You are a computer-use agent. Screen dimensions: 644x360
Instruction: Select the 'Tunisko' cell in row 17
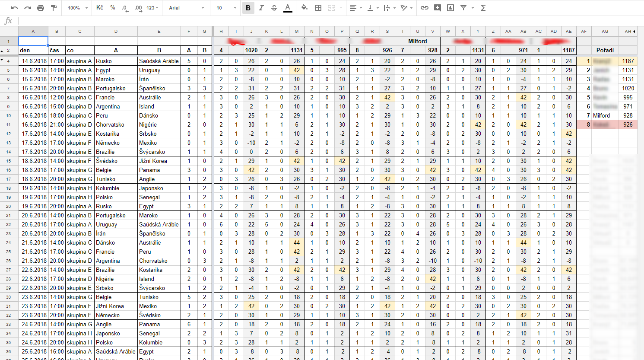pos(116,179)
